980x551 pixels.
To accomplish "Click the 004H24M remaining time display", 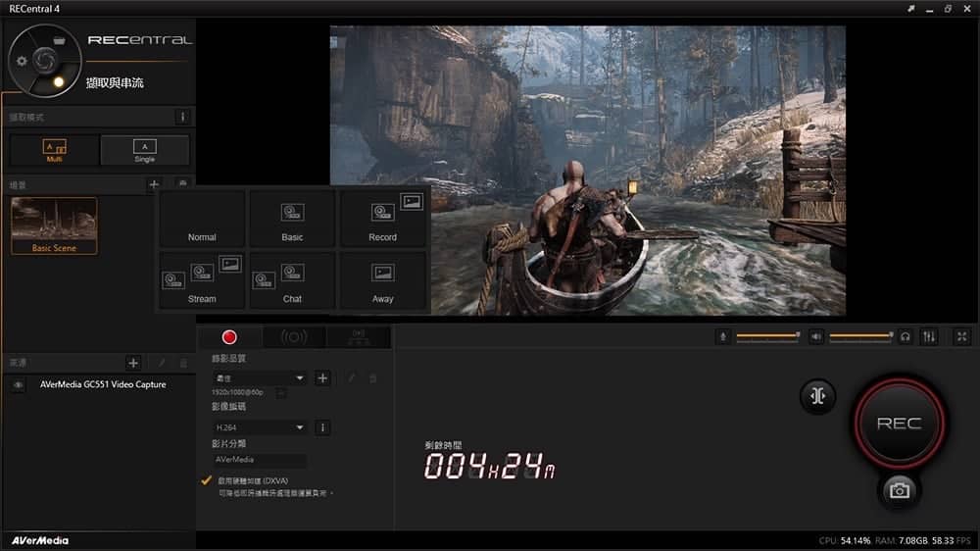I will click(x=489, y=467).
